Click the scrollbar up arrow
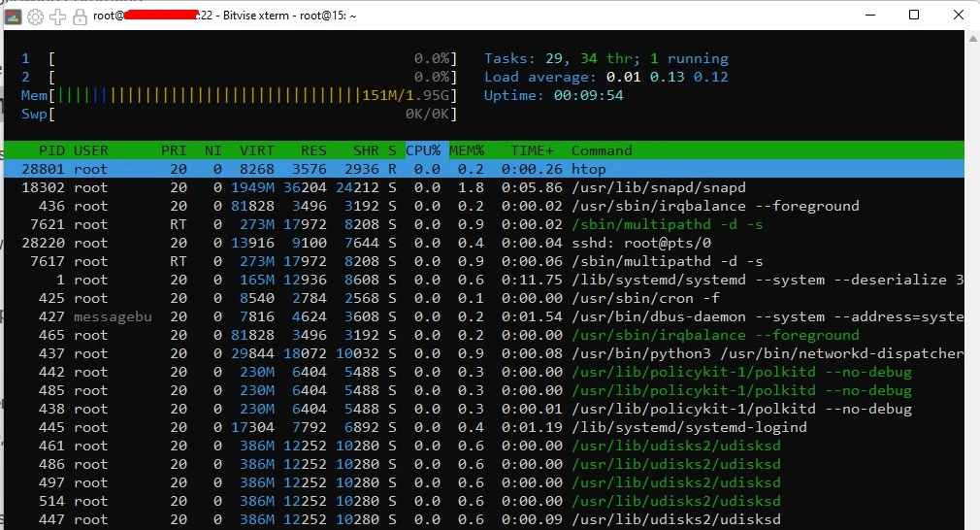 coord(972,38)
